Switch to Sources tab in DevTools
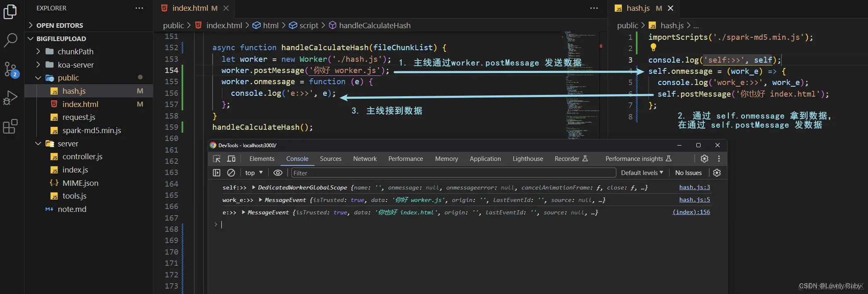 tap(331, 159)
